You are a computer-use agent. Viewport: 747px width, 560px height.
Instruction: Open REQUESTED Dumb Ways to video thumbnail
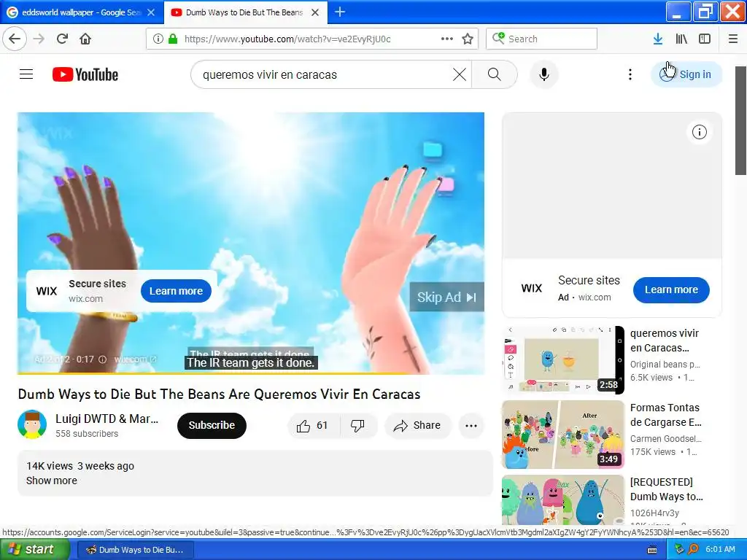562,500
